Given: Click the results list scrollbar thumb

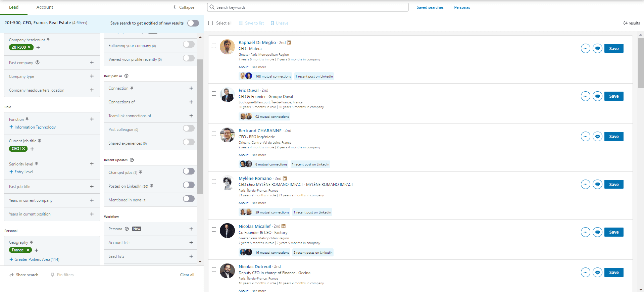Looking at the screenshot, I should [641, 63].
